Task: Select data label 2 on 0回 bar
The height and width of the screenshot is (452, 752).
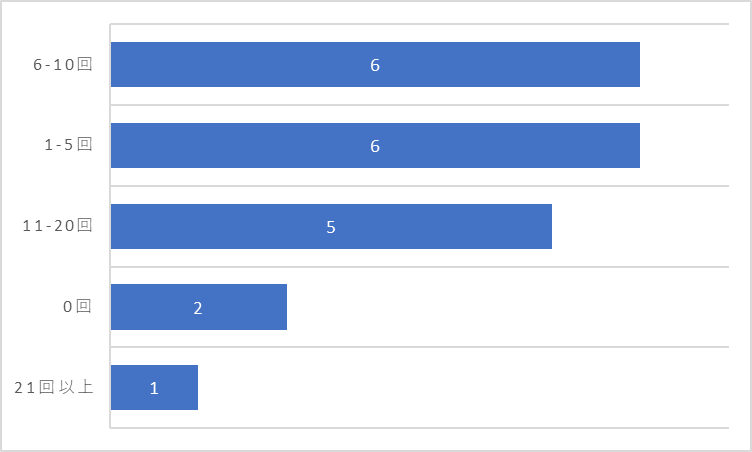Action: click(x=198, y=308)
